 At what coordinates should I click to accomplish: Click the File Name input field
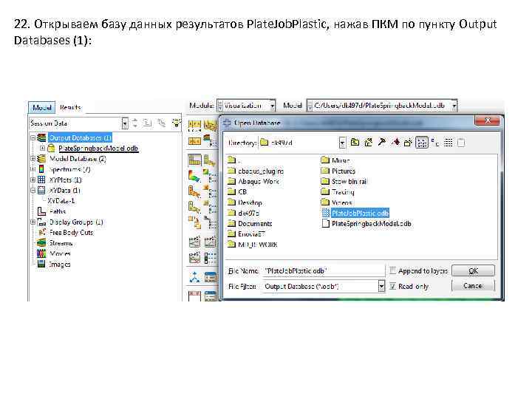click(x=324, y=270)
